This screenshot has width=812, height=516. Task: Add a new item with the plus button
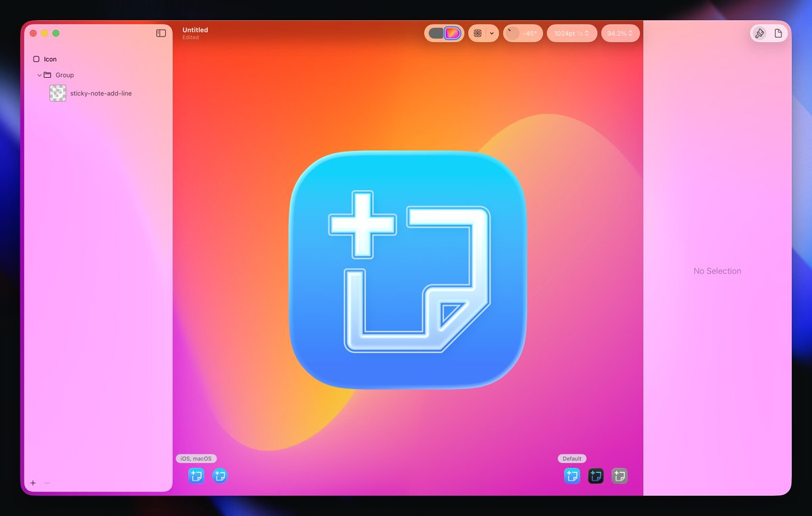[x=32, y=483]
